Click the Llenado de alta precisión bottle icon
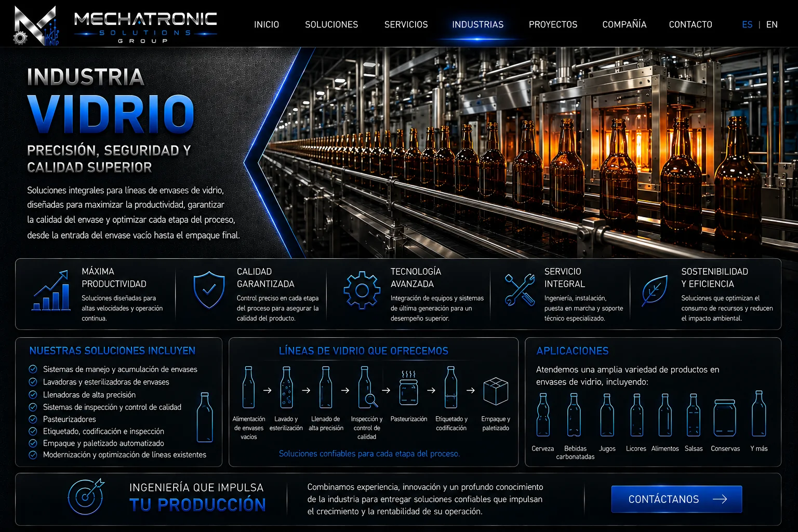Screen dimensions: 798x532 pos(326,388)
